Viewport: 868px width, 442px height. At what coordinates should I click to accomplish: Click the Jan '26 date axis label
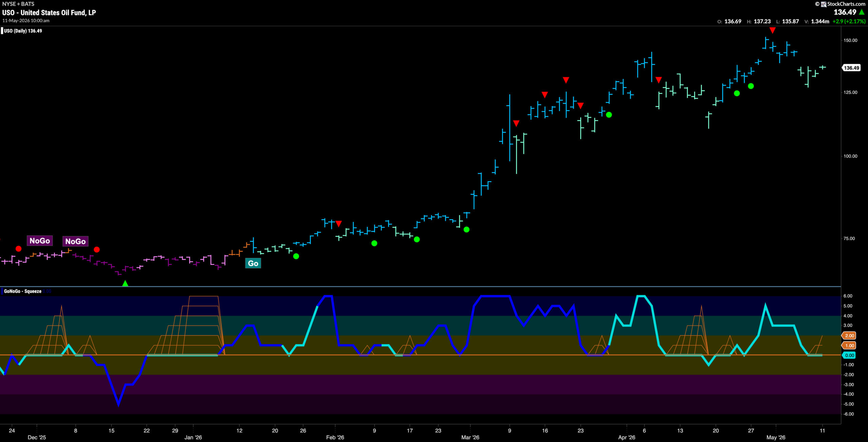[193, 437]
